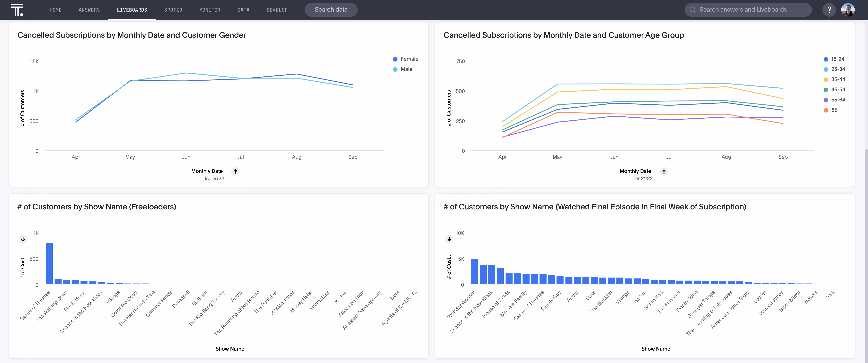868x363 pixels.
Task: Select the Liveboards tab
Action: coord(132,10)
